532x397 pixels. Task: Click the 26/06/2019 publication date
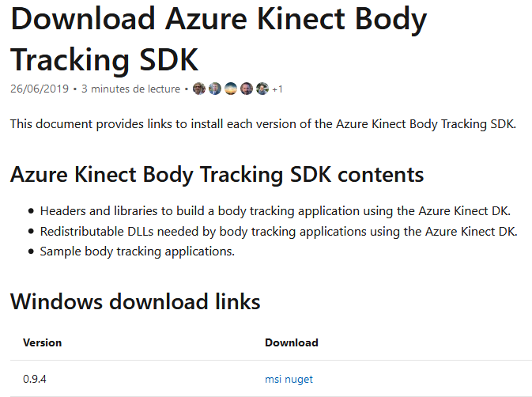pos(39,89)
